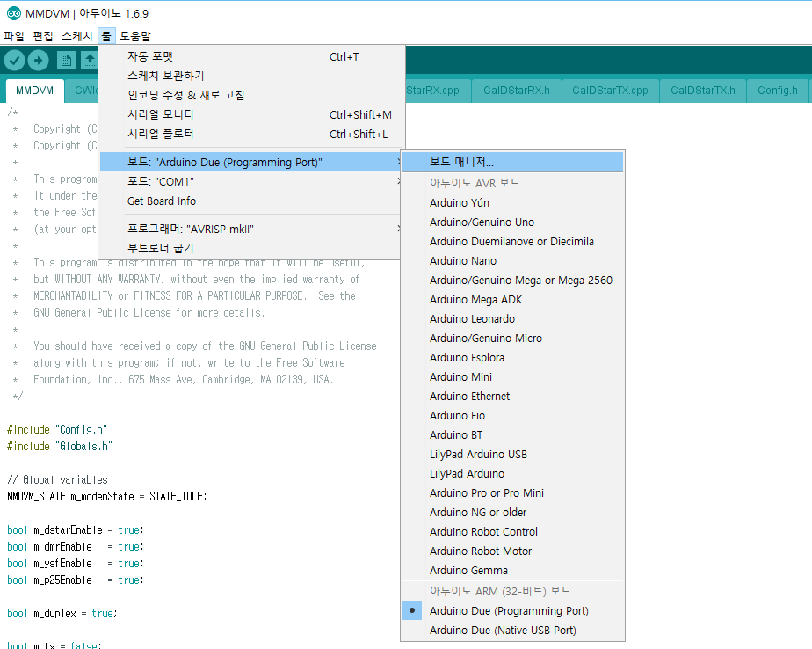The height and width of the screenshot is (649, 812).
Task: Expand the 프로그래머 AVRISP mkII submenu
Action: tap(250, 230)
